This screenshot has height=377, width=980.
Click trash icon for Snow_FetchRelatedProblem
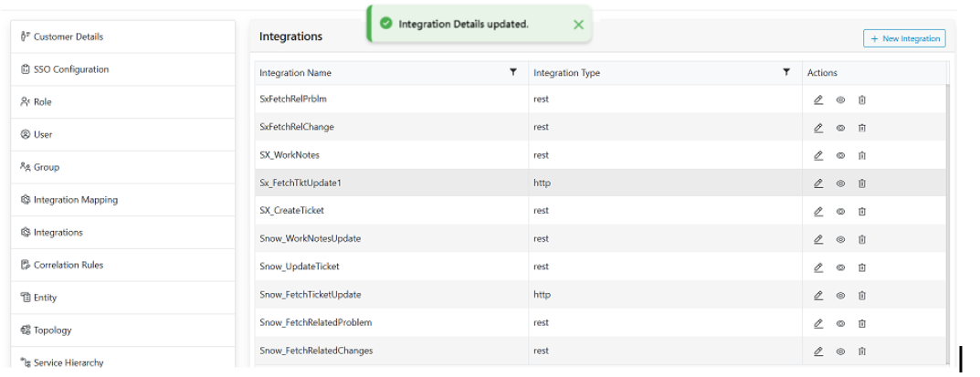coord(861,323)
